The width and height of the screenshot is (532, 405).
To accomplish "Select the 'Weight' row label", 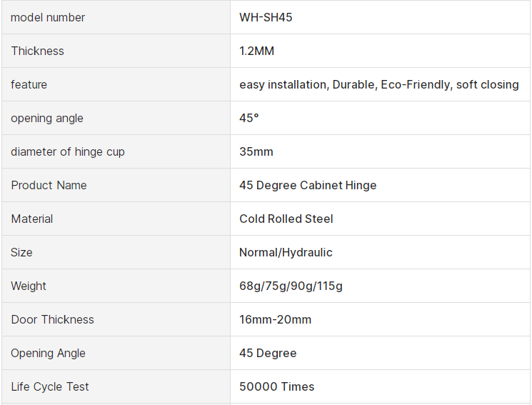I will coord(29,286).
